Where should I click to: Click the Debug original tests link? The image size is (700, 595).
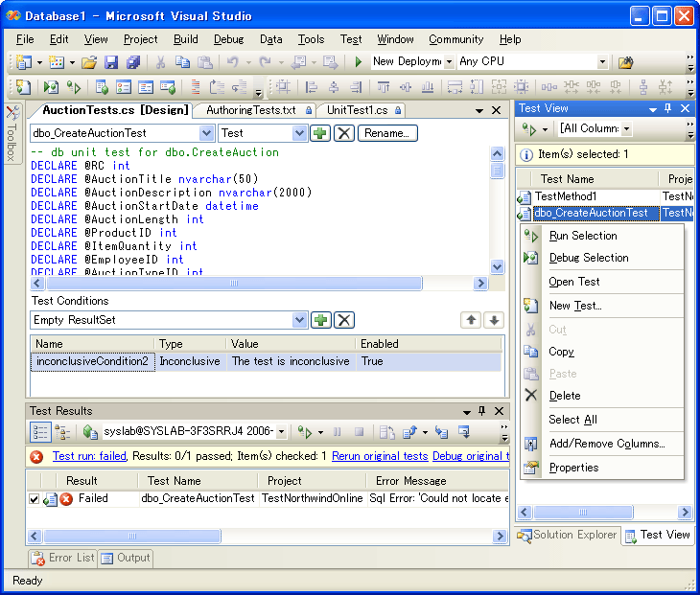point(471,456)
